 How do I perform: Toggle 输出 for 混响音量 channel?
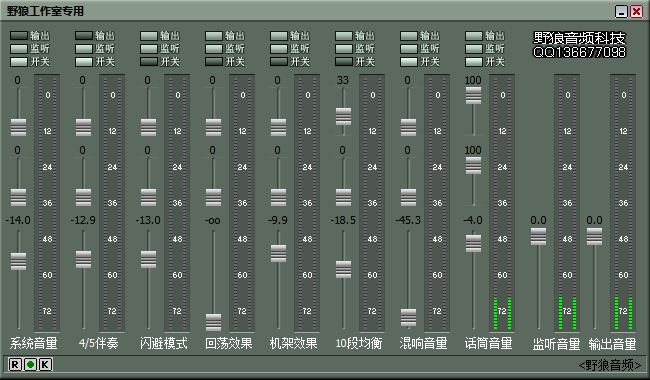click(409, 36)
